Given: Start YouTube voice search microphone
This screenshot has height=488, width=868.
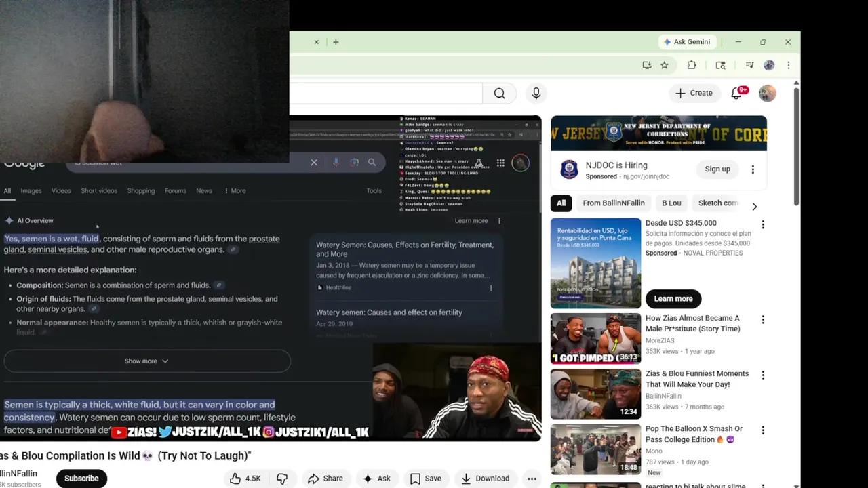Looking at the screenshot, I should coord(536,94).
